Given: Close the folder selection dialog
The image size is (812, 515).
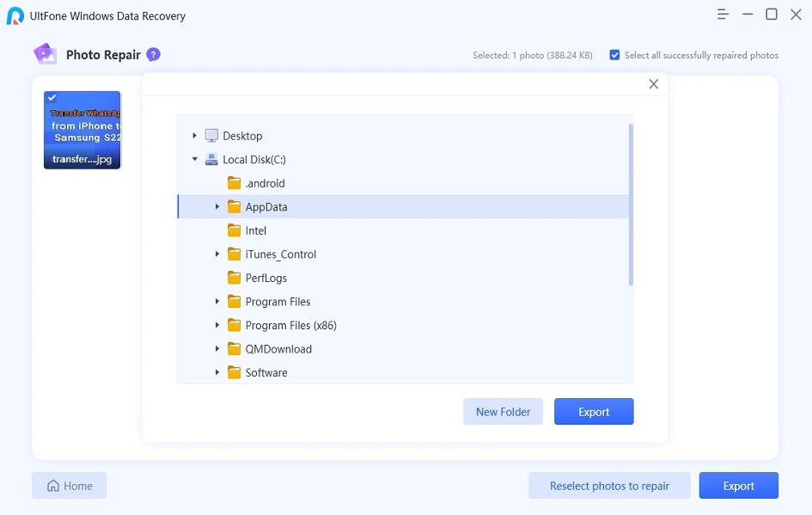Looking at the screenshot, I should point(654,84).
